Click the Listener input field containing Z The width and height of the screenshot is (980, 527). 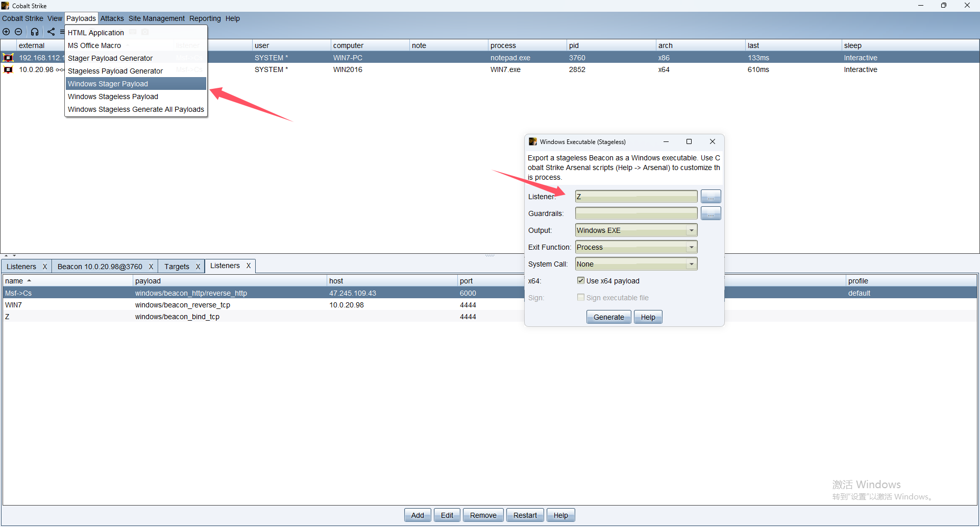pyautogui.click(x=636, y=197)
